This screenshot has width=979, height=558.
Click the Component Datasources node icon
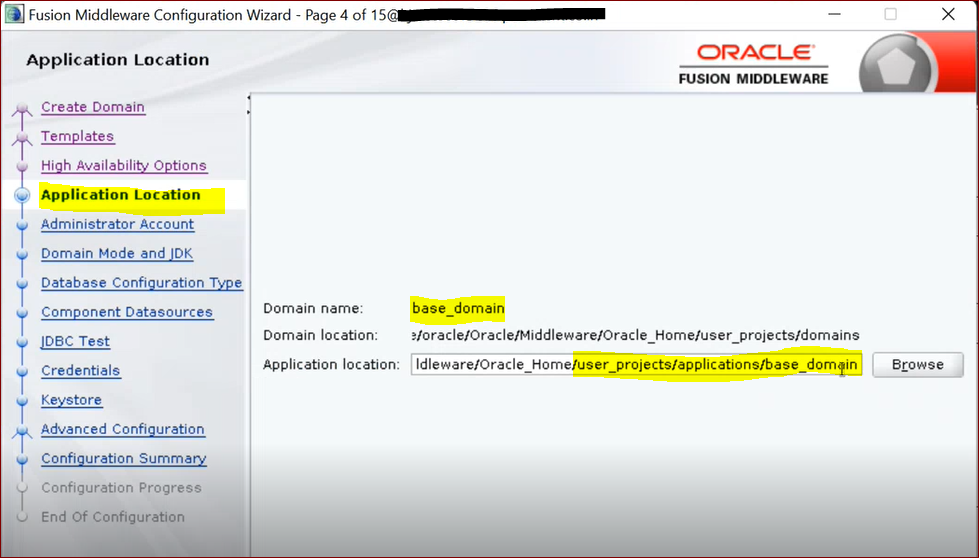(x=22, y=313)
